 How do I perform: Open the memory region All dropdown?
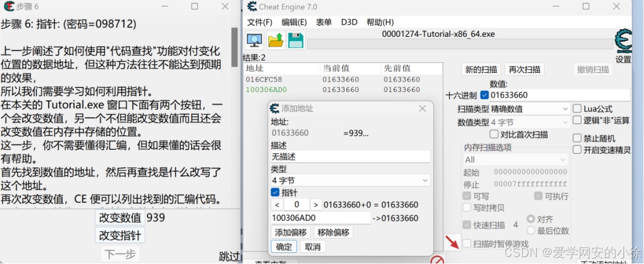tap(515, 160)
